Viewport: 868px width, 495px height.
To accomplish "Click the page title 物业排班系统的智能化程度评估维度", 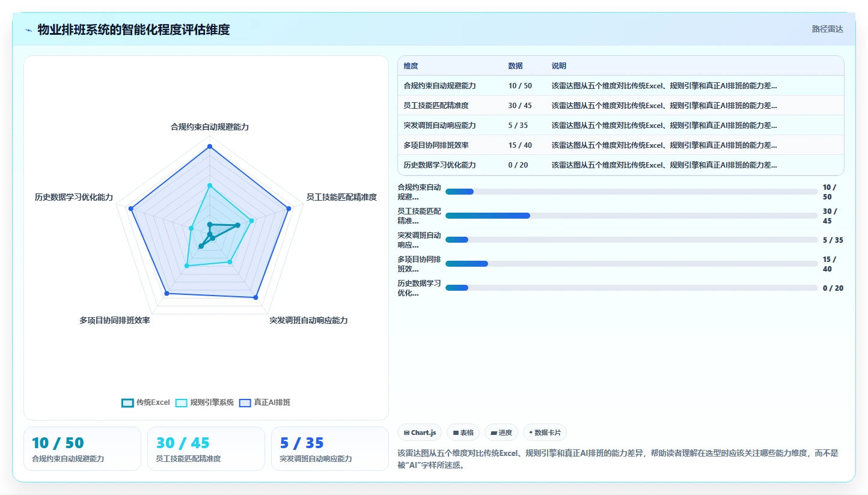I will [133, 29].
